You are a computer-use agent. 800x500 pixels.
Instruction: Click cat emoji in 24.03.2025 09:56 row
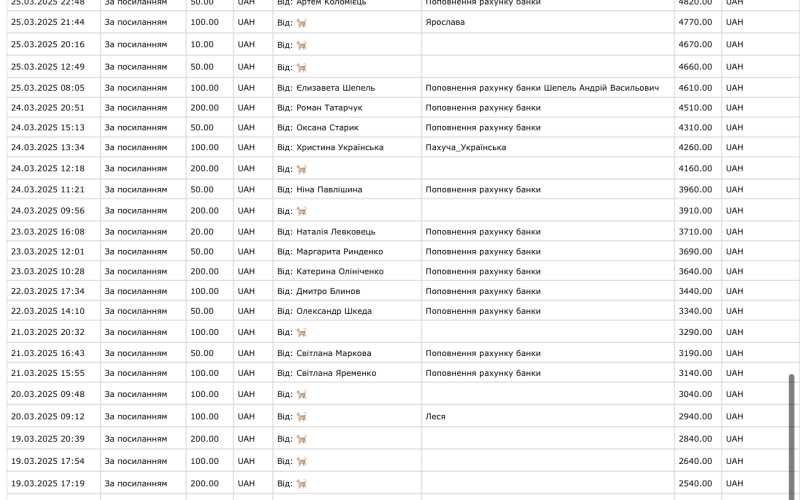[302, 211]
